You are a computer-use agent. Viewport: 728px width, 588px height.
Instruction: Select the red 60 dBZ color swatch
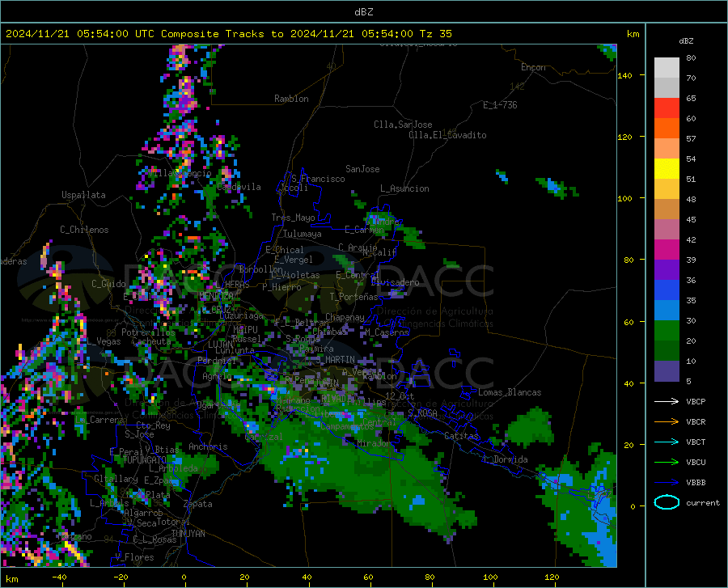[x=667, y=108]
